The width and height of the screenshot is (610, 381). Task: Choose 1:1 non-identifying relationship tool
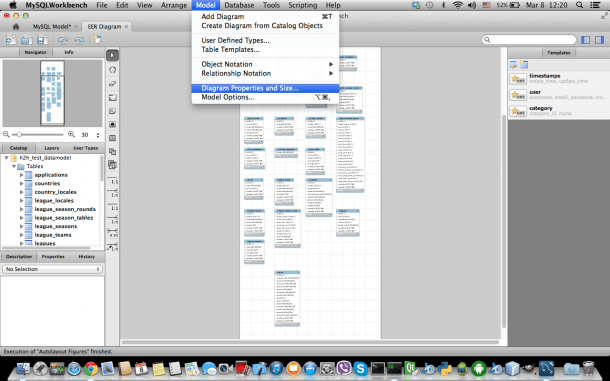coord(112,181)
